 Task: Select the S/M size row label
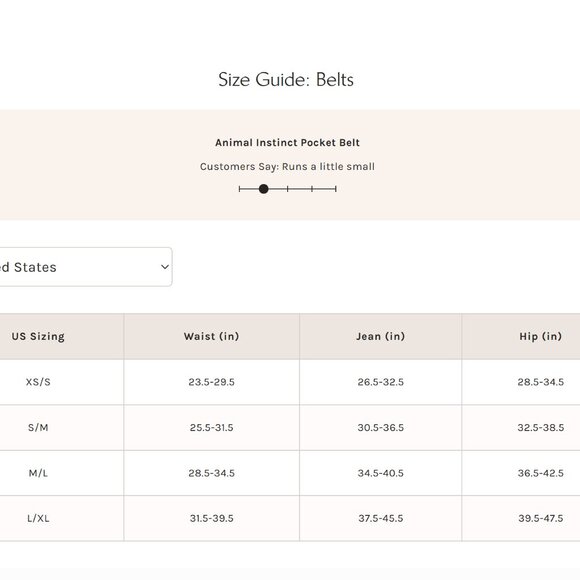point(38,428)
